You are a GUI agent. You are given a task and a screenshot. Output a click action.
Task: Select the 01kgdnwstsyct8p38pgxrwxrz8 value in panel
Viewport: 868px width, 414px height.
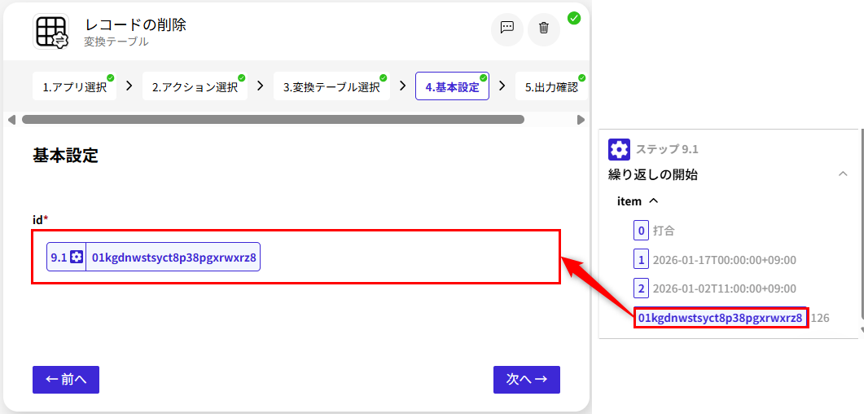click(x=721, y=318)
